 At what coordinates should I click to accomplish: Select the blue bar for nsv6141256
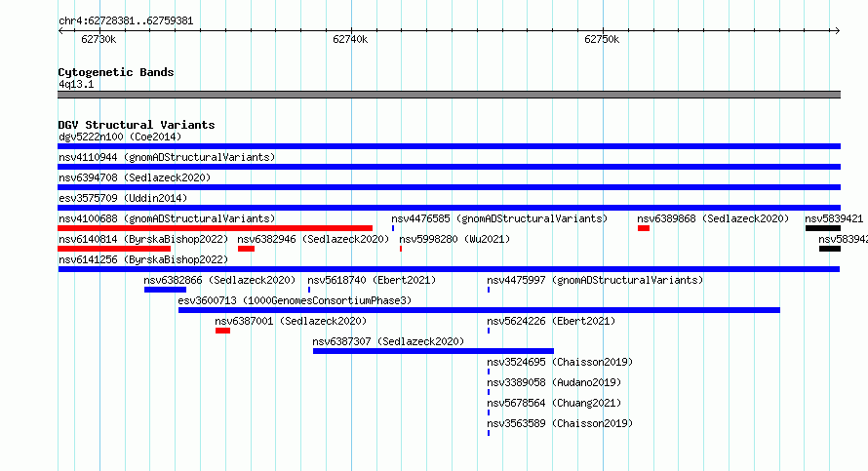(x=449, y=269)
